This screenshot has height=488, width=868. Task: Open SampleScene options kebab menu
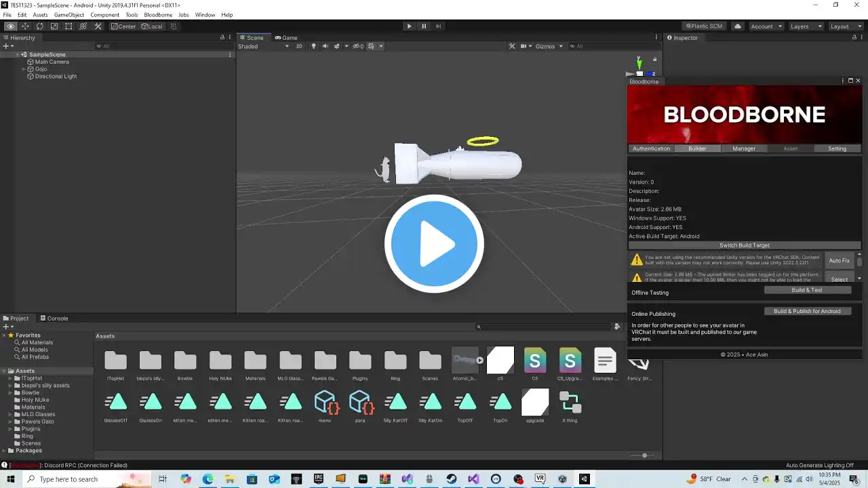(230, 54)
